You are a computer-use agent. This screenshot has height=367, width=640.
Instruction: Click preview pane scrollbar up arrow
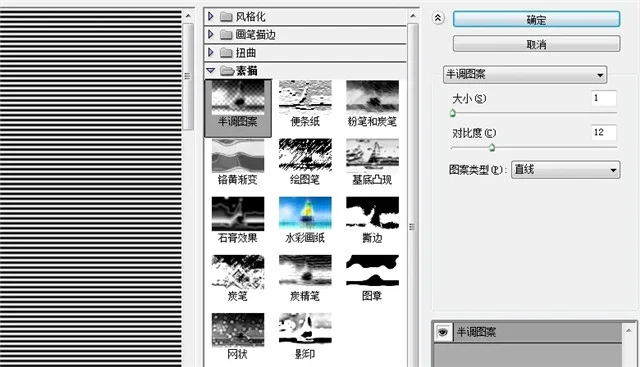(x=188, y=16)
